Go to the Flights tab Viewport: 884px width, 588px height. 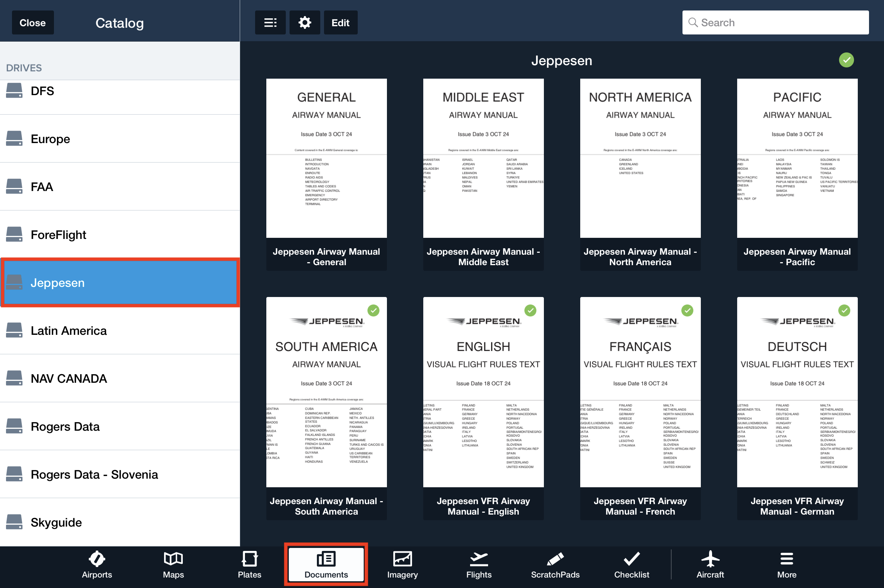[x=479, y=565]
